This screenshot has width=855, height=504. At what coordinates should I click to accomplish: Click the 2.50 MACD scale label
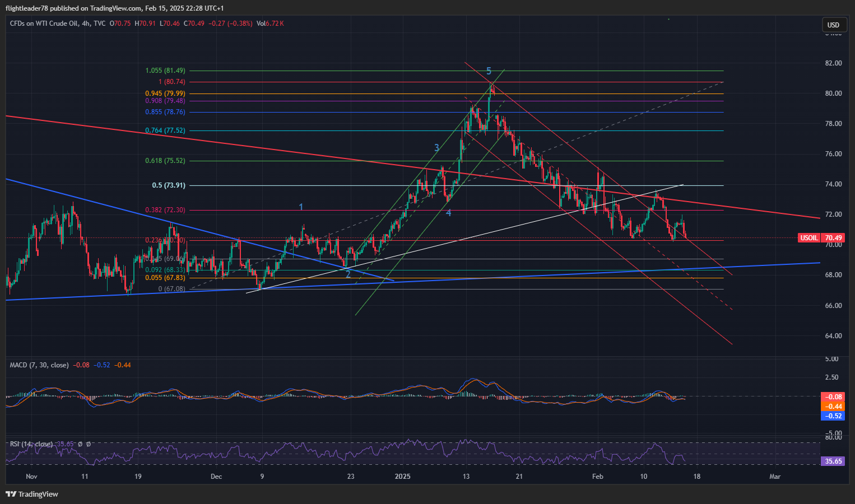tap(832, 377)
